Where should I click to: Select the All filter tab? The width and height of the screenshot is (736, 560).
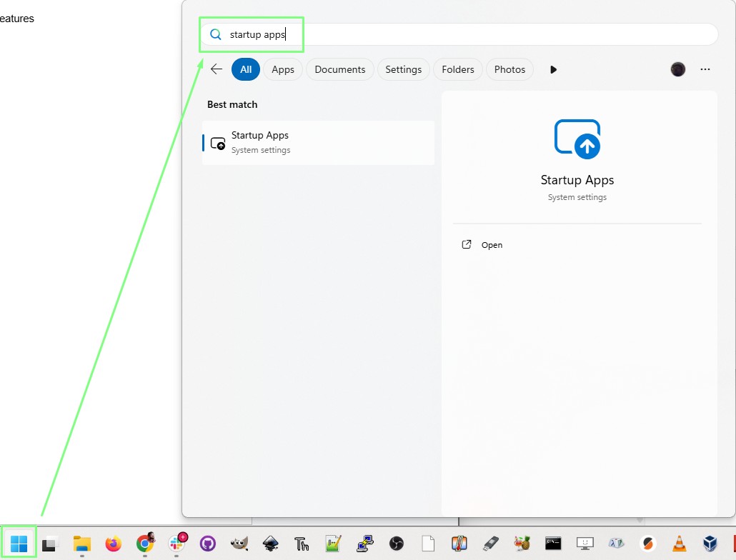pos(246,69)
